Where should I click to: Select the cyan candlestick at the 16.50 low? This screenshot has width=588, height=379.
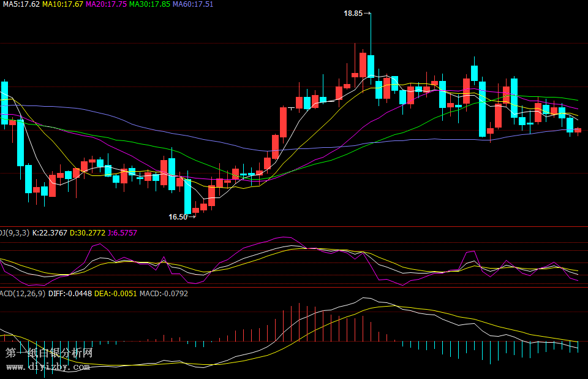(x=187, y=196)
